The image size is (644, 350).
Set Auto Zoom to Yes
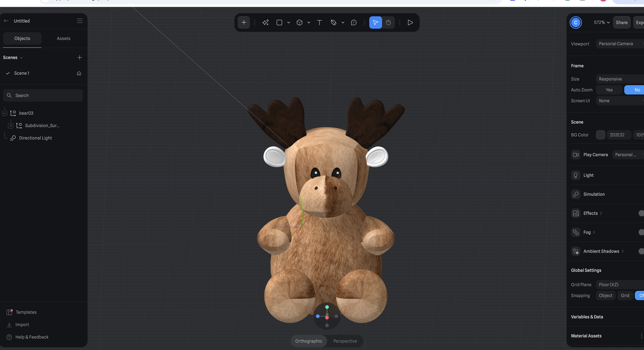point(609,90)
